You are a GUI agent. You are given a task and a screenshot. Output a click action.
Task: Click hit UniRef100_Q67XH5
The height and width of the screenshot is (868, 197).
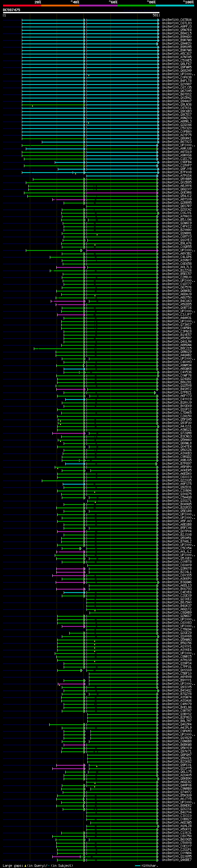tap(176, 91)
